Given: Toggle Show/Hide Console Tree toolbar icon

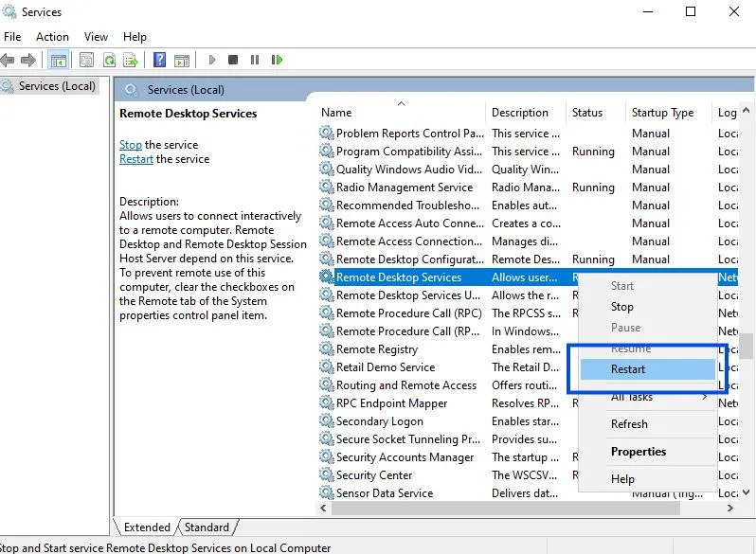Looking at the screenshot, I should (58, 60).
